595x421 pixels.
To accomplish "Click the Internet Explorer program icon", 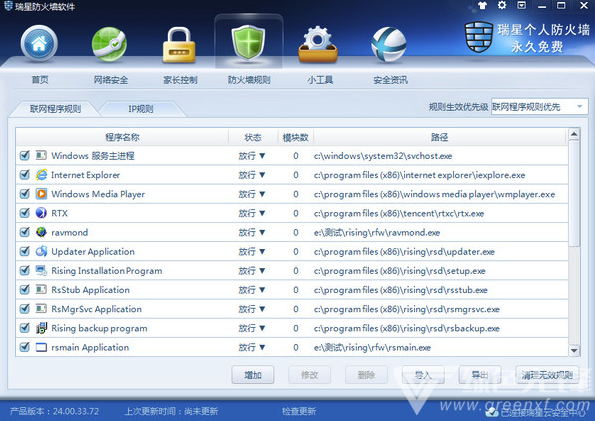I will pos(41,175).
